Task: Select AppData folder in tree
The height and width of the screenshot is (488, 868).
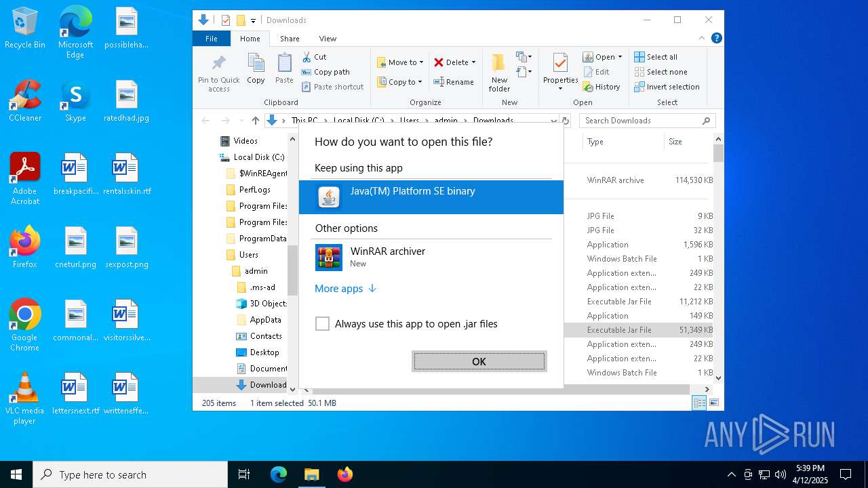Action: click(x=258, y=320)
